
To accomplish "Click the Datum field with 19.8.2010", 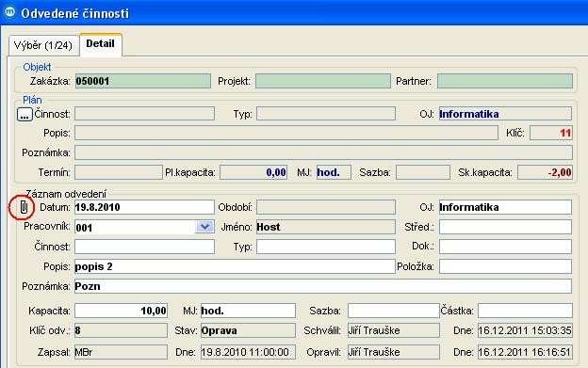I will [144, 207].
